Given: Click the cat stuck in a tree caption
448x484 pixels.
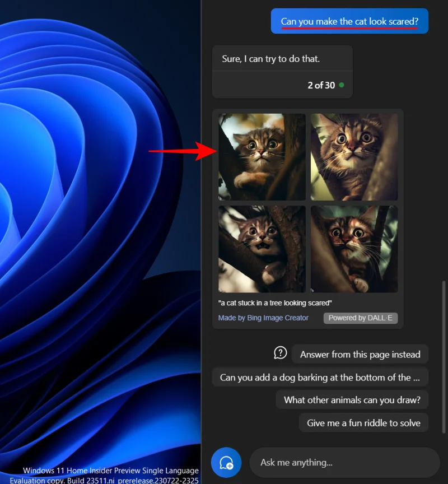Looking at the screenshot, I should coord(275,303).
